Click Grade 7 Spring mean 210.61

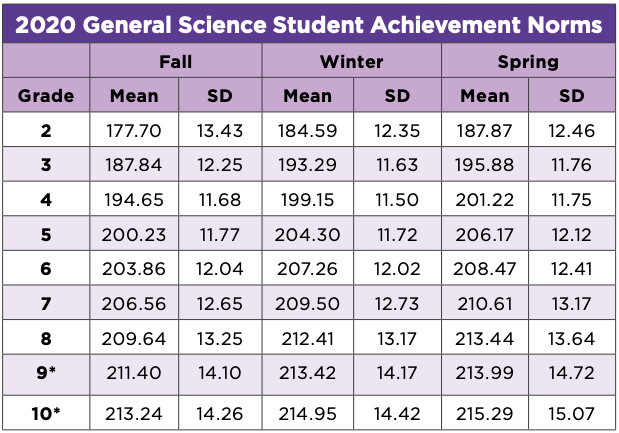(x=485, y=305)
